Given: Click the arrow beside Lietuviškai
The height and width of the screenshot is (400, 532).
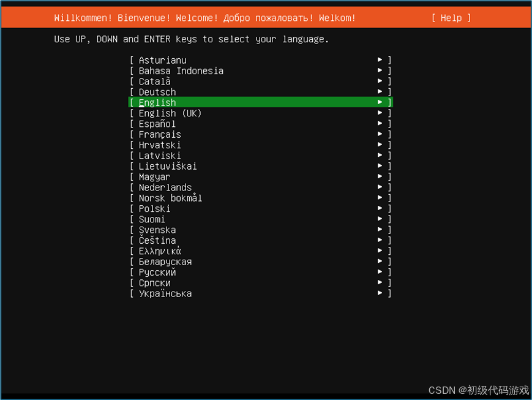Looking at the screenshot, I should (x=380, y=166).
